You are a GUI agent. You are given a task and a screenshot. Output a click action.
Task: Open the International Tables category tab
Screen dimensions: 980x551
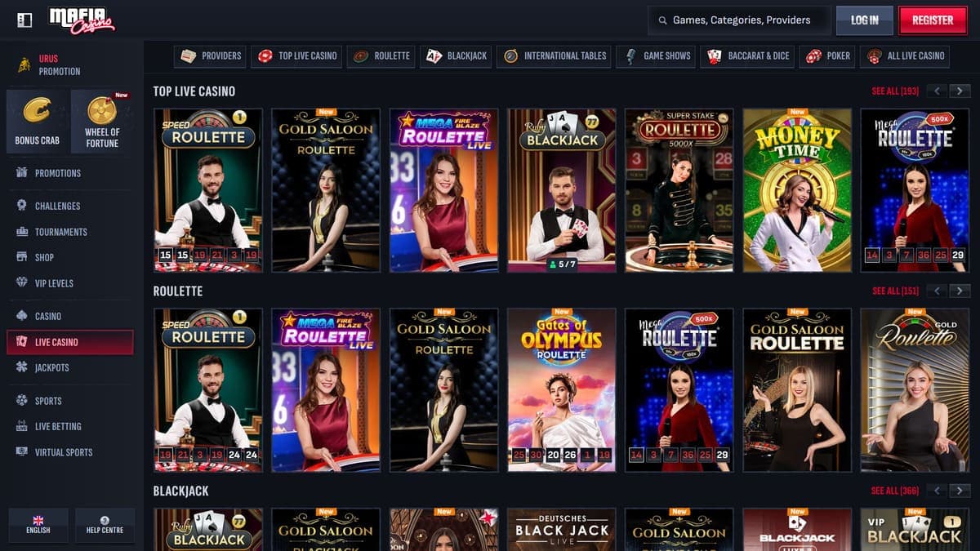pyautogui.click(x=555, y=56)
